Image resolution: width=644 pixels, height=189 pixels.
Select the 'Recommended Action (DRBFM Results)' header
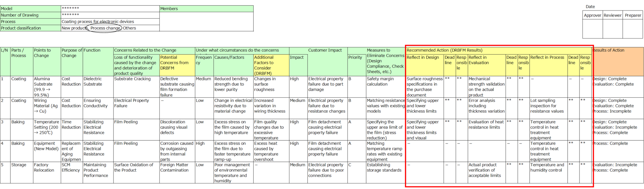[x=499, y=51]
